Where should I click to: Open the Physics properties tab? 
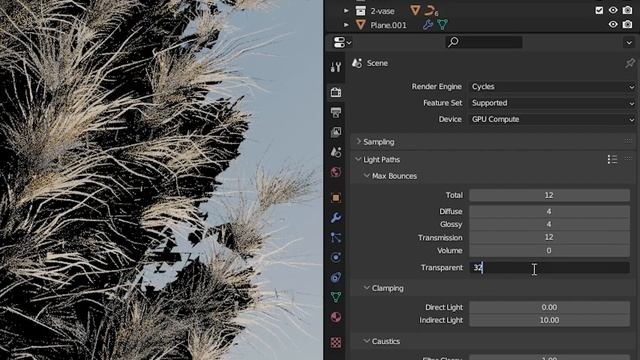(336, 258)
